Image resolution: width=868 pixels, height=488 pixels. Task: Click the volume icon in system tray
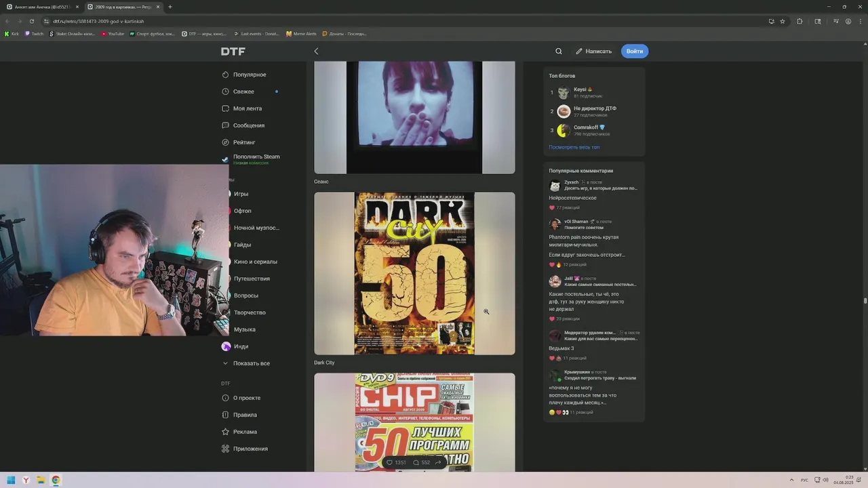point(825,480)
